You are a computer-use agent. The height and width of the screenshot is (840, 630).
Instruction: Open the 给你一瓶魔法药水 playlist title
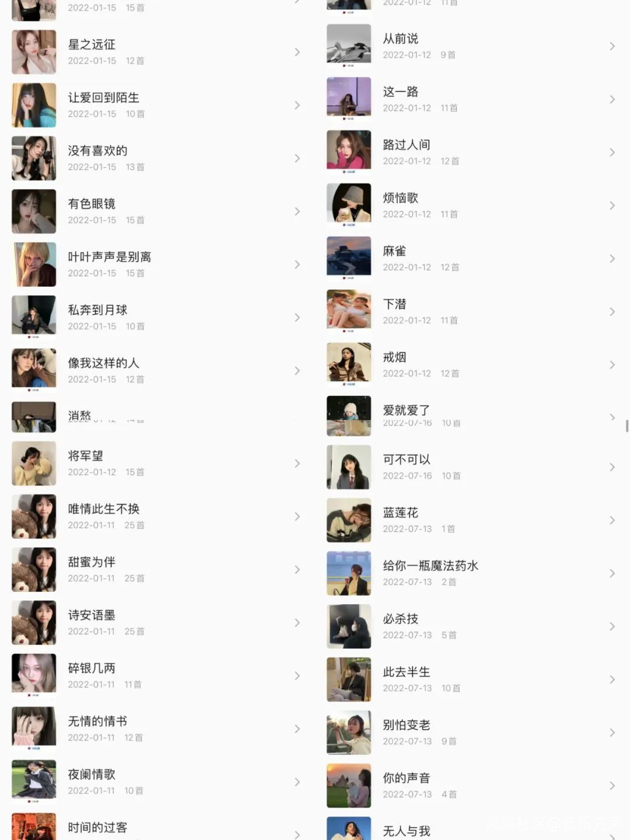coord(430,566)
